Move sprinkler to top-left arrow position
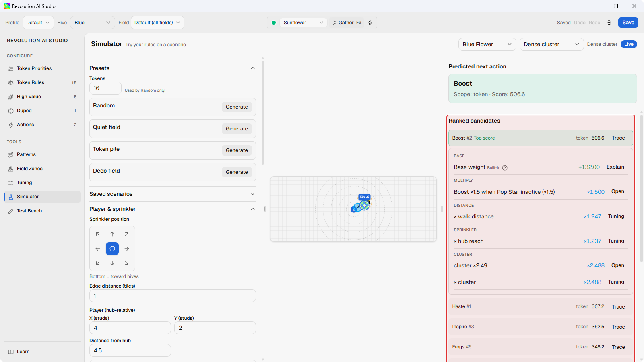Viewport: 644px width, 362px height. [x=98, y=234]
